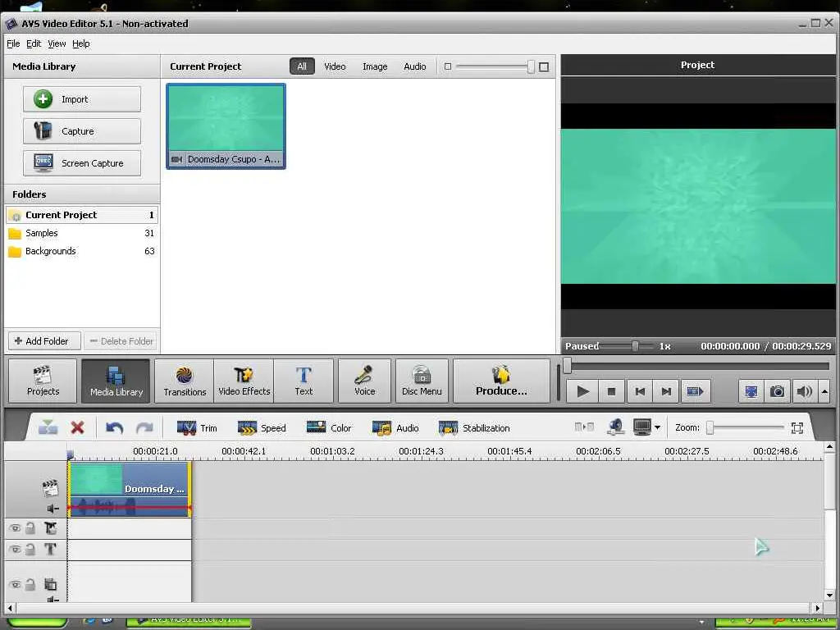Viewport: 840px width, 630px height.
Task: Toggle visibility of video overlay track
Action: (15, 528)
